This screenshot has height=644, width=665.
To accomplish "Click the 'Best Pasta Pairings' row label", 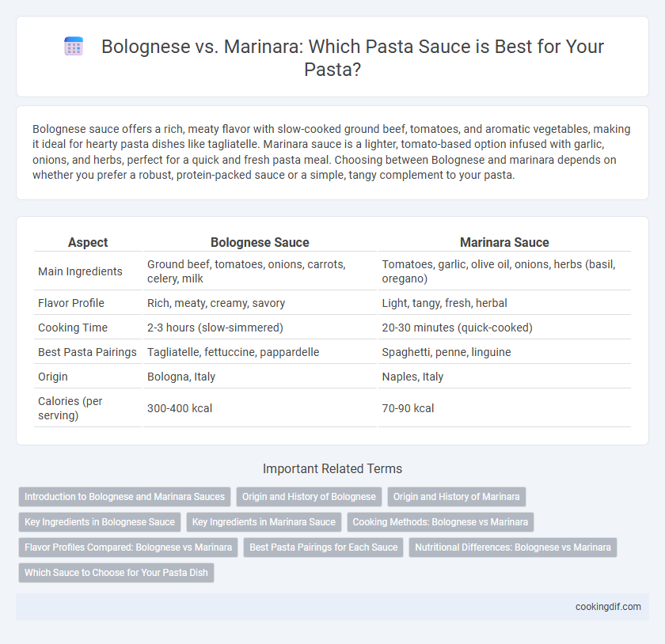I will click(x=87, y=352).
